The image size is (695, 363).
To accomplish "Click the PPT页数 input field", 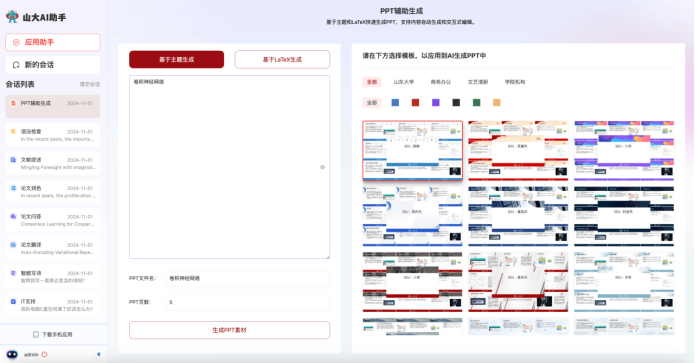I will coord(247,302).
